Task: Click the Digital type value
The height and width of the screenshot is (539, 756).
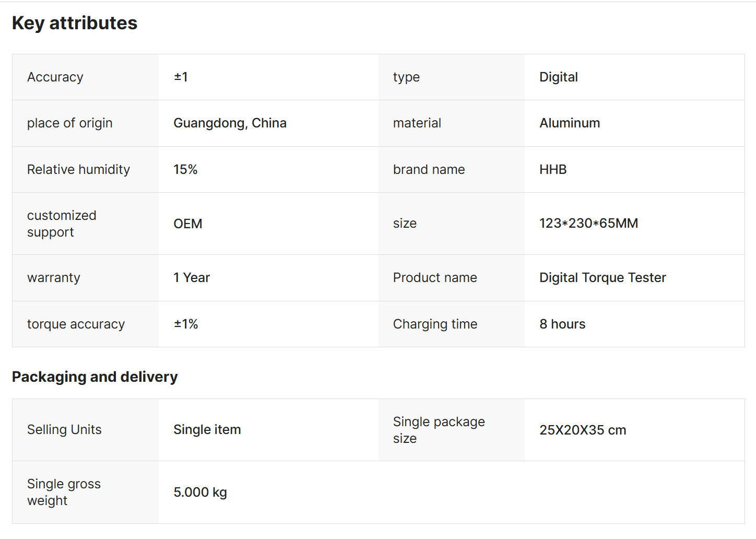Action: click(x=558, y=77)
